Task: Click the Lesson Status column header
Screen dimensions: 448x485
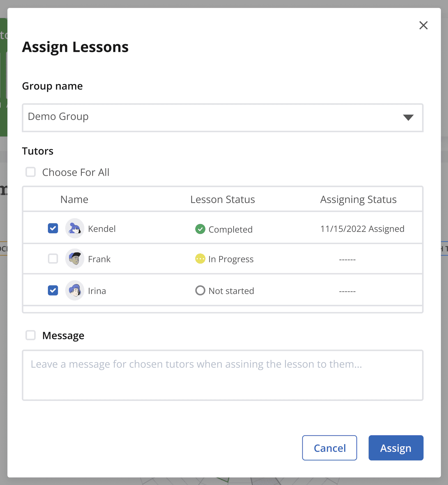Action: pos(223,199)
